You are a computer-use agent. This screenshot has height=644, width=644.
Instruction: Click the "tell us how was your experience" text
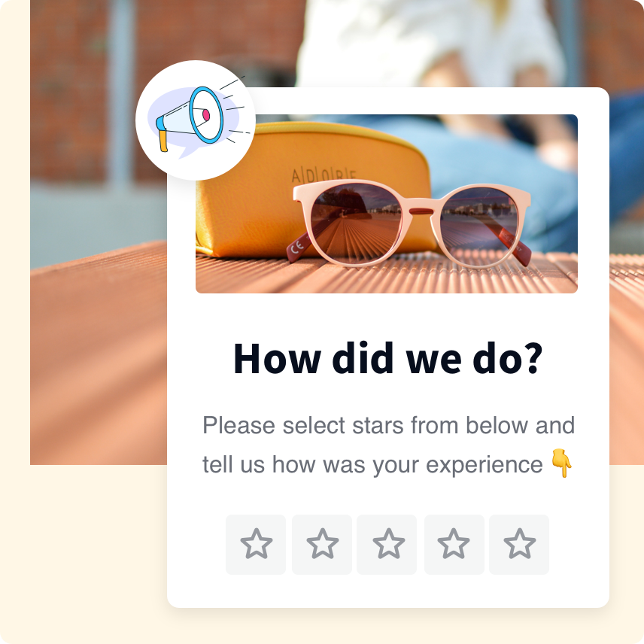tap(372, 464)
